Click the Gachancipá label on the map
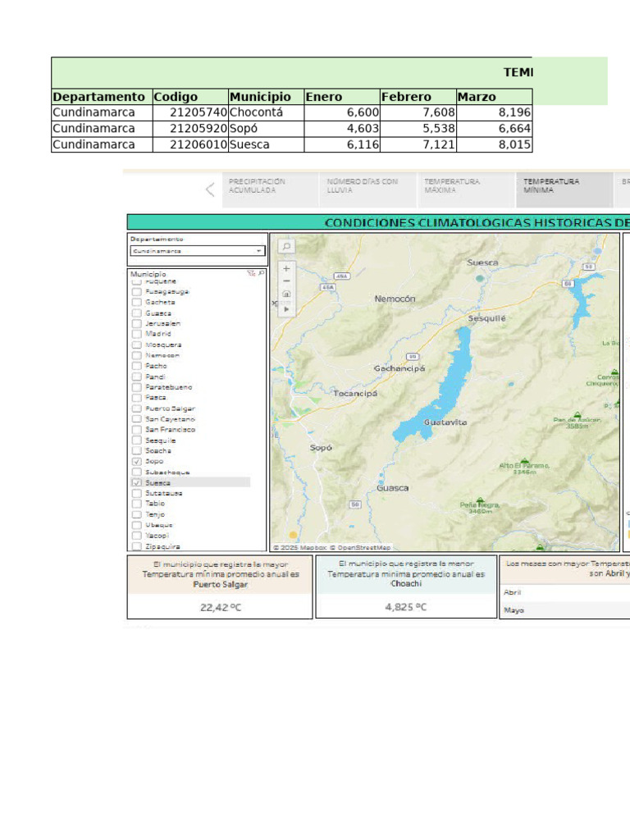Screen dimensions: 630x840 pos(399,368)
